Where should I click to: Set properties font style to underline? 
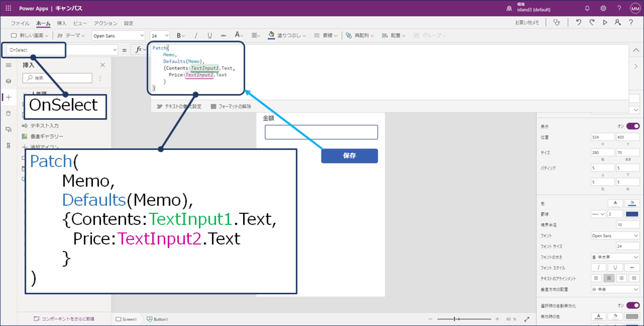tap(615, 267)
